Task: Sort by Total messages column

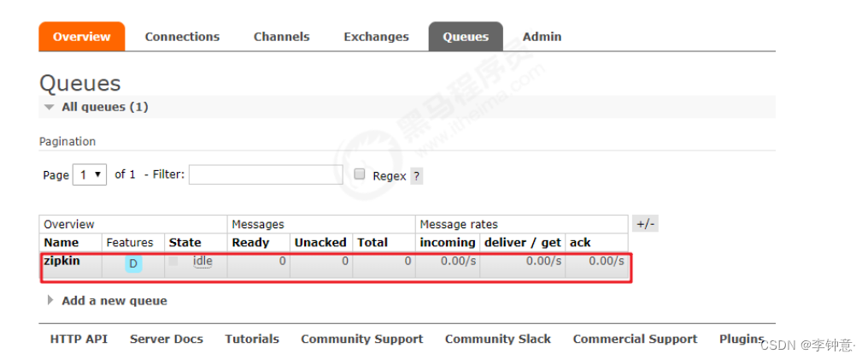Action: tap(372, 243)
